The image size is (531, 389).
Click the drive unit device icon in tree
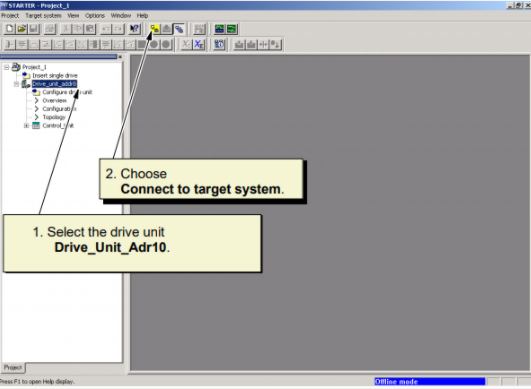pyautogui.click(x=26, y=84)
